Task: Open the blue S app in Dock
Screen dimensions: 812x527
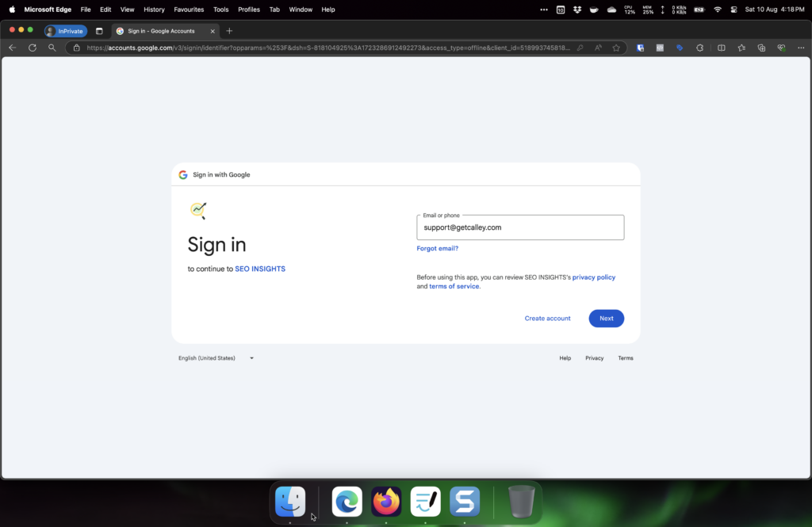Action: point(465,501)
